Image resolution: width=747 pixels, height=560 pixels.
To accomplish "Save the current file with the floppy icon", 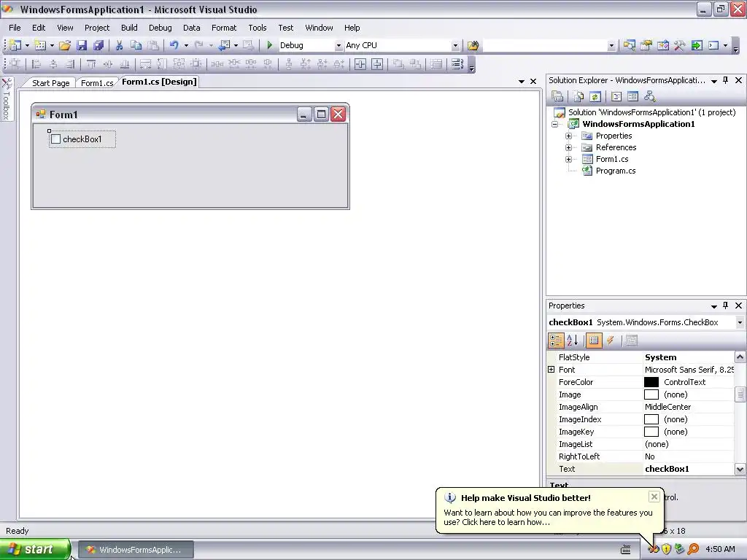I will (82, 45).
